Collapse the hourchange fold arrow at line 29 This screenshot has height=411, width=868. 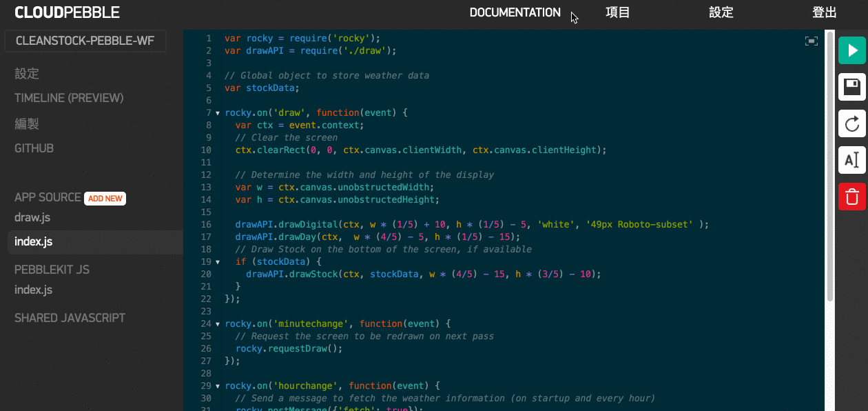[x=218, y=386]
